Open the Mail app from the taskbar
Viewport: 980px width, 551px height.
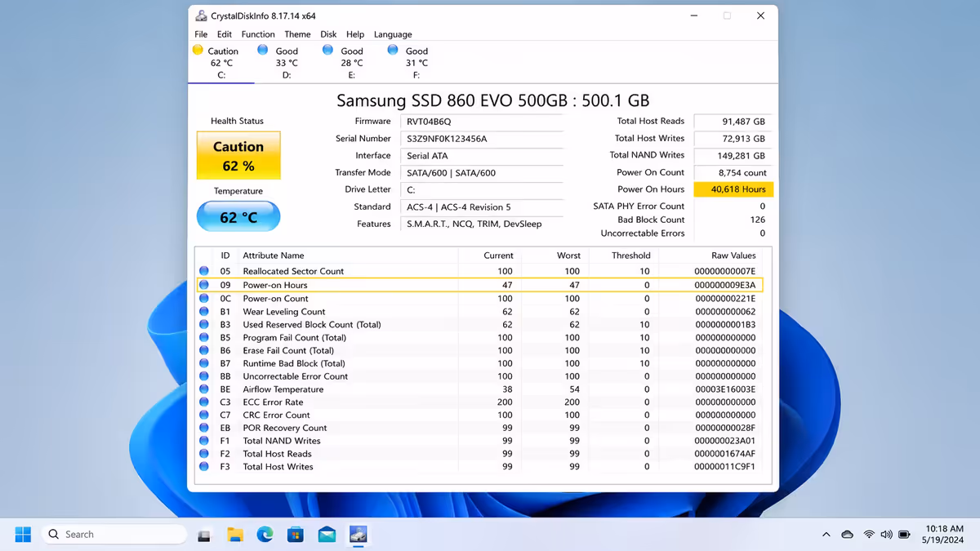(327, 535)
